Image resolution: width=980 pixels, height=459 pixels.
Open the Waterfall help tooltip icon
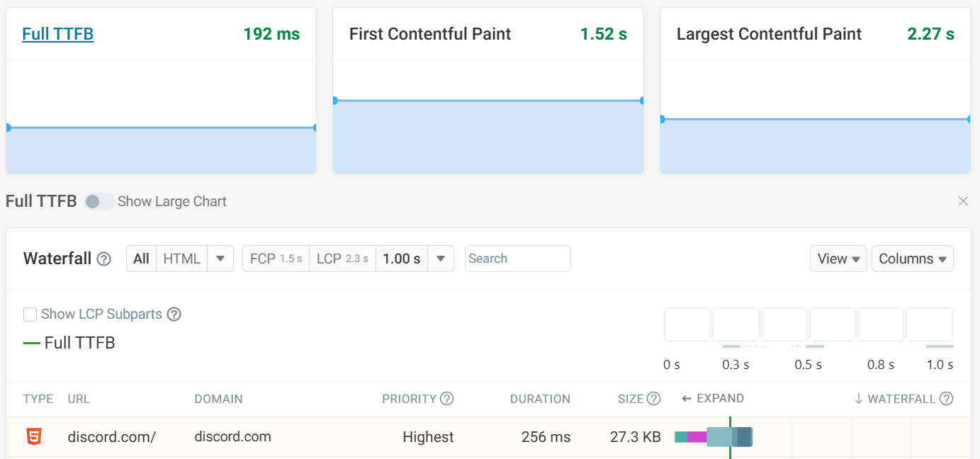[103, 259]
